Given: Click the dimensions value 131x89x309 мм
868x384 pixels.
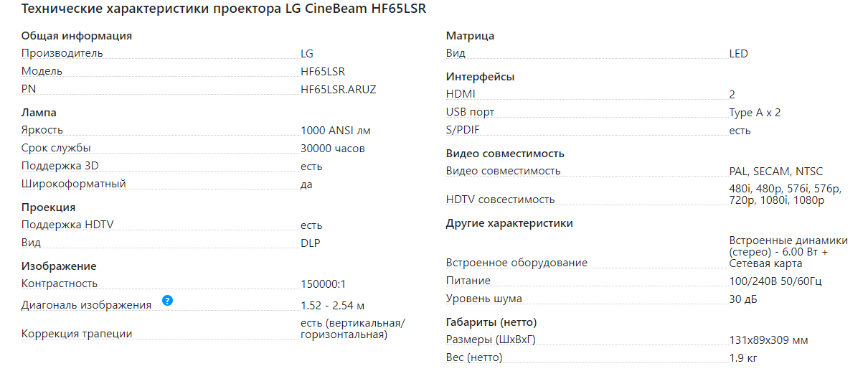Looking at the screenshot, I should pyautogui.click(x=769, y=340).
